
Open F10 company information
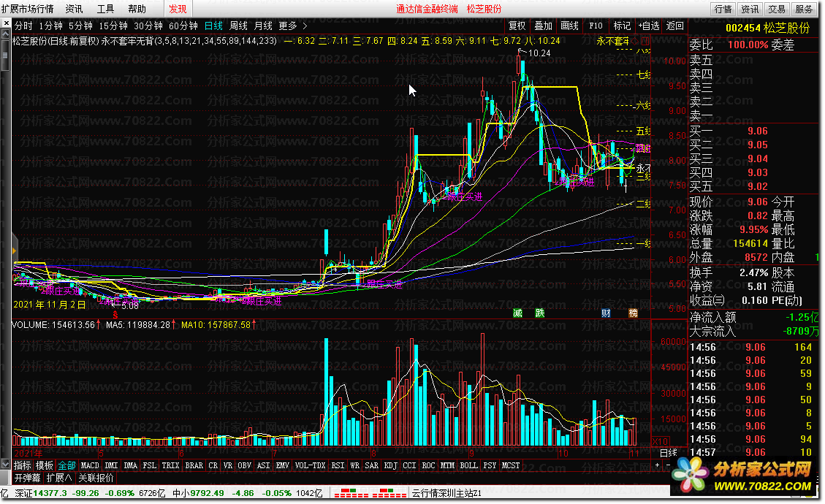(596, 26)
